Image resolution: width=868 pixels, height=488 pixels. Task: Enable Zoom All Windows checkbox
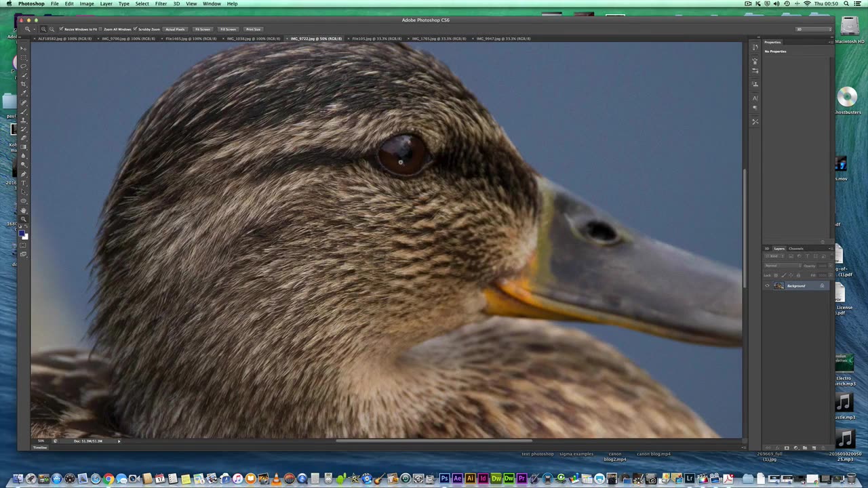coord(100,29)
